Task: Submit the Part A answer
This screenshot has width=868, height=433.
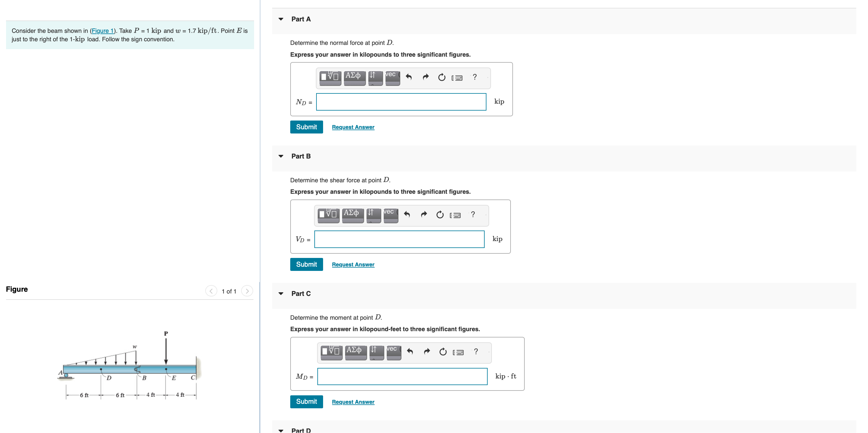Action: (306, 127)
